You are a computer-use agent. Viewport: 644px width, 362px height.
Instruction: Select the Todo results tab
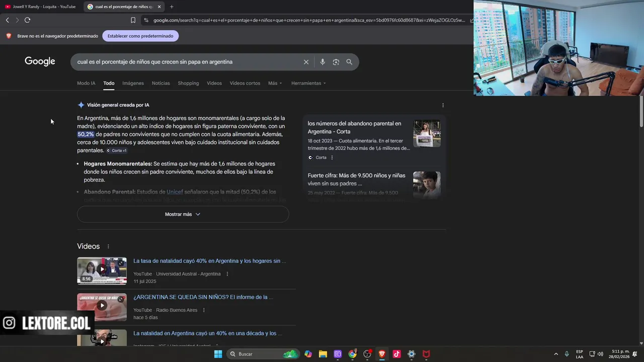109,83
